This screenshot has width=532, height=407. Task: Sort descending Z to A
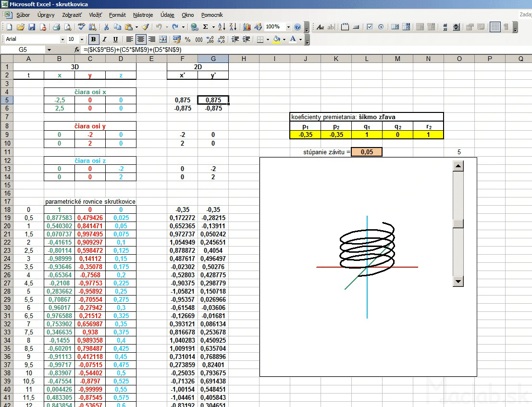click(233, 27)
